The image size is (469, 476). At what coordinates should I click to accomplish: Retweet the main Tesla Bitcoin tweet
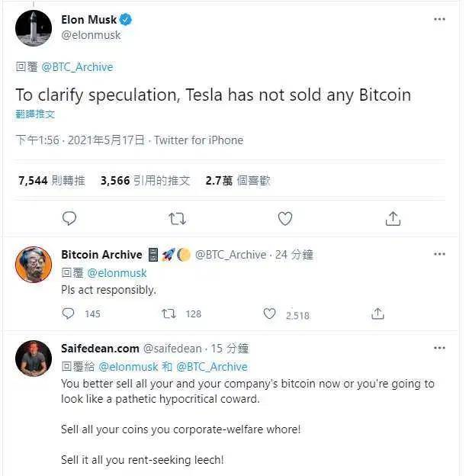tap(177, 219)
